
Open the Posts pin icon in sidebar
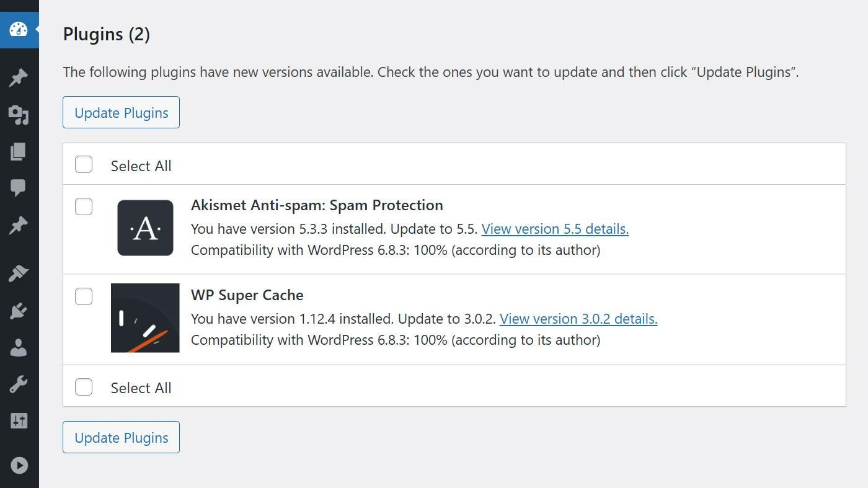point(19,78)
